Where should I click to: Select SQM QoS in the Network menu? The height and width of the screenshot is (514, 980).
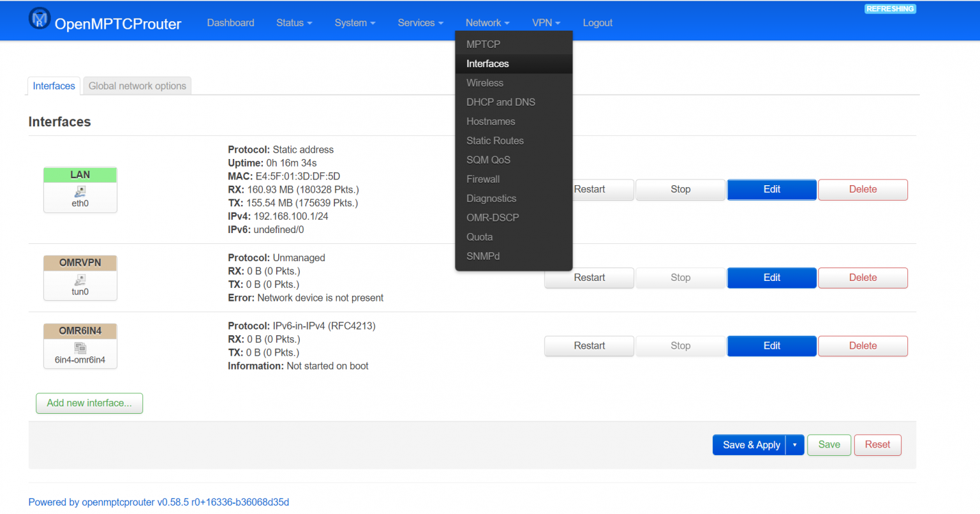489,160
